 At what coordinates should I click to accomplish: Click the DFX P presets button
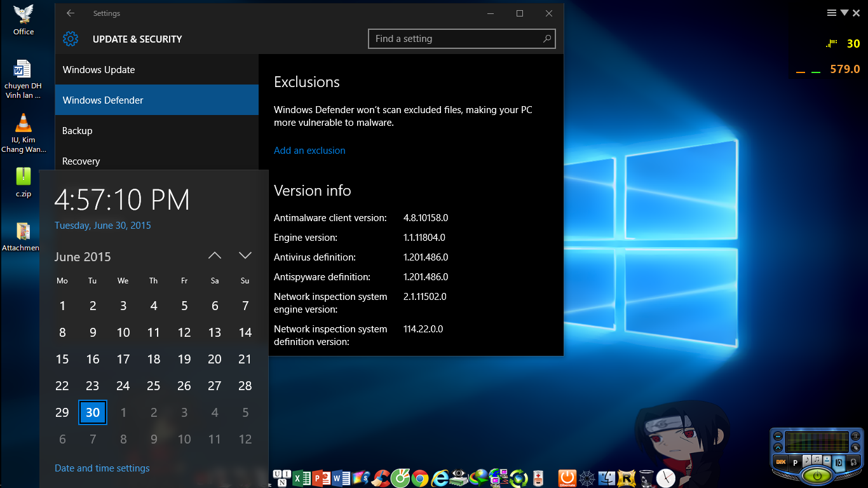point(795,463)
